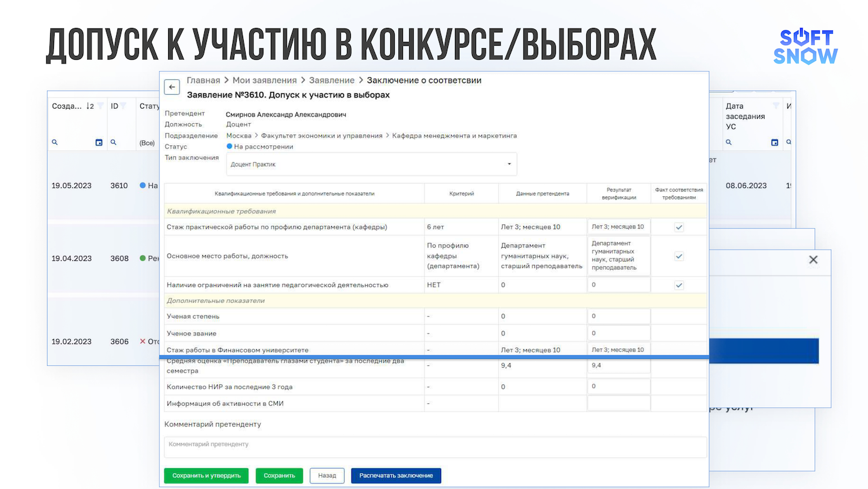Viewport: 868px width, 489px height.
Task: Click the back arrow button beside the breadcrumbs
Action: (172, 87)
